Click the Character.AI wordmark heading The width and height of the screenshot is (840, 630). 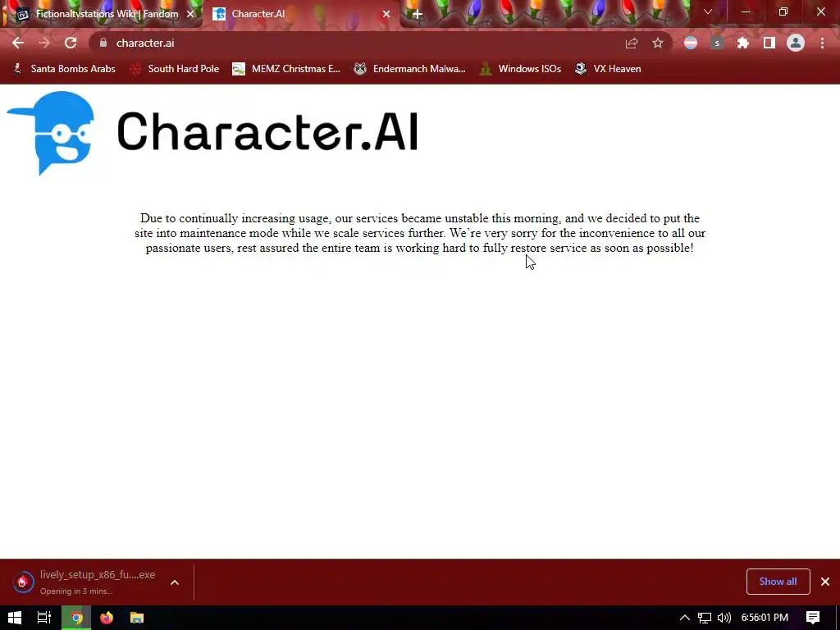click(x=267, y=131)
